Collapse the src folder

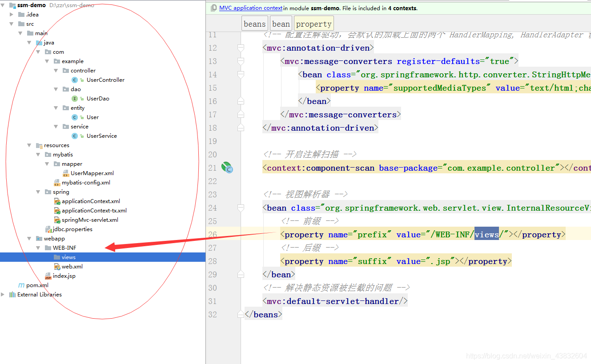tap(12, 24)
